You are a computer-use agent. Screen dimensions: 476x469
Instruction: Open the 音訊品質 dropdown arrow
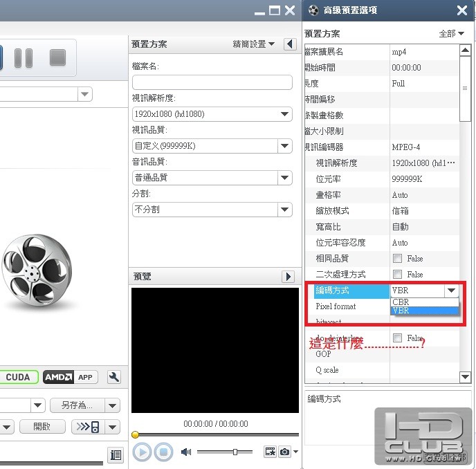pos(285,178)
